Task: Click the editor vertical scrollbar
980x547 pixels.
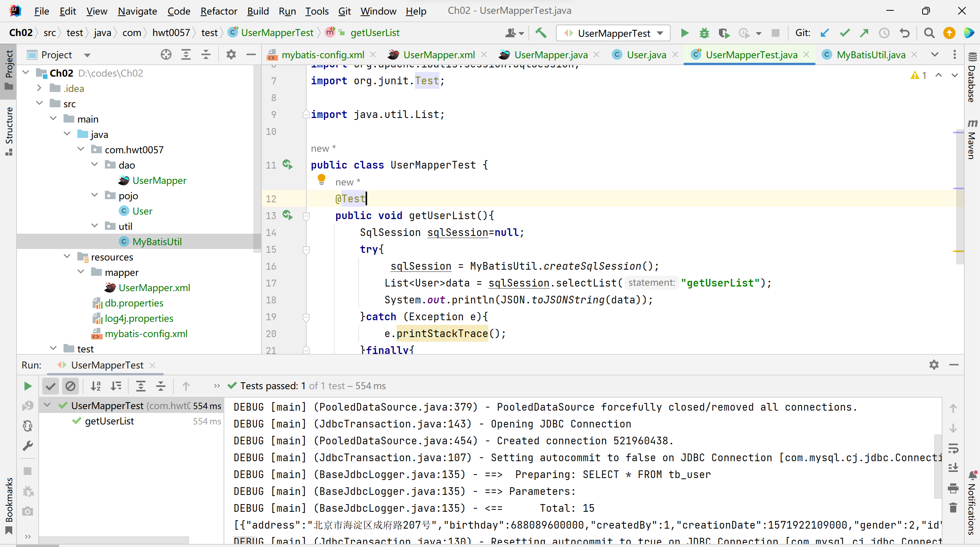Action: pos(959,198)
